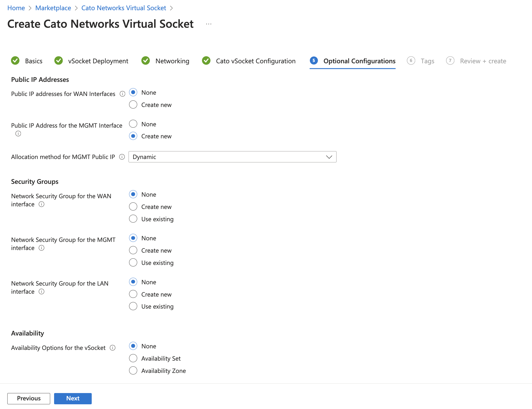Click info icon for vSocket availability options
Image resolution: width=532 pixels, height=409 pixels.
point(113,348)
